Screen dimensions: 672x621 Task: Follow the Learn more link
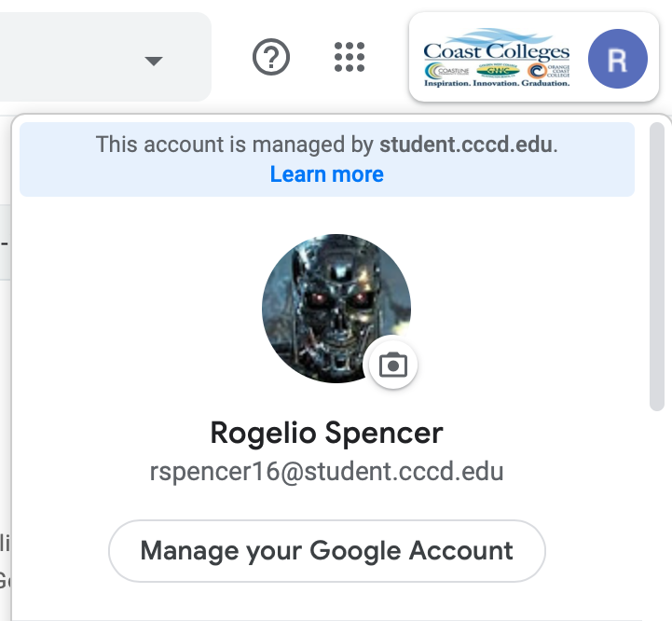326,174
